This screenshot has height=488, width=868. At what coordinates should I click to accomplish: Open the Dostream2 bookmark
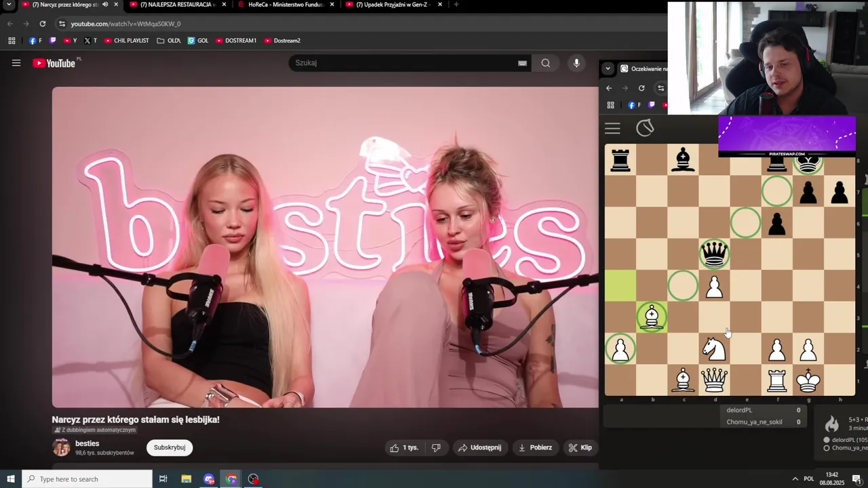pos(282,41)
